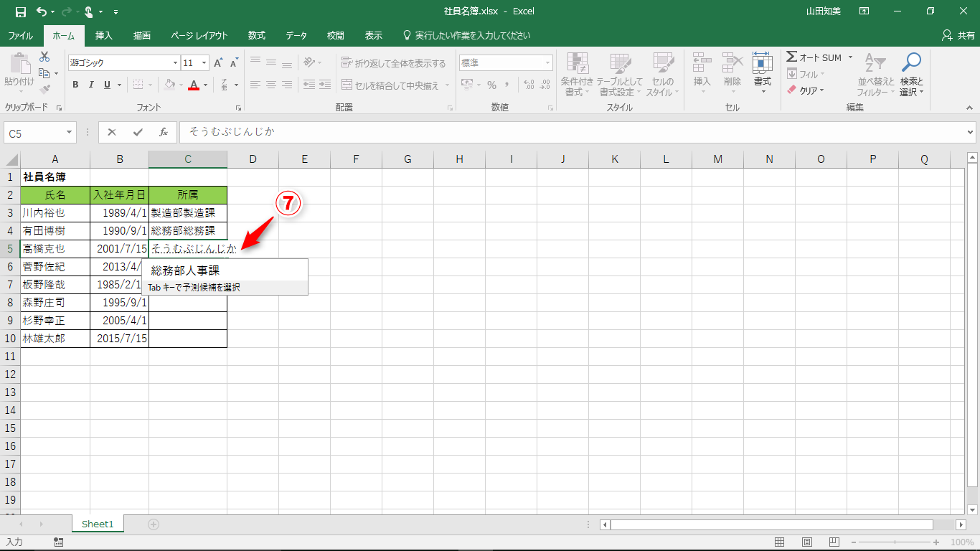Expand the formula bar with chevron
Screen dimensions: 980x551
pos(971,132)
